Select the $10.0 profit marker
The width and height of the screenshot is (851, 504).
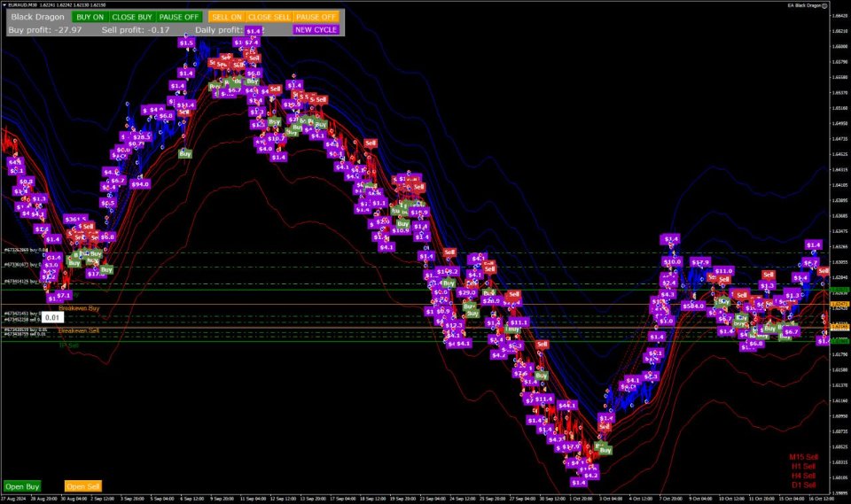[672, 262]
